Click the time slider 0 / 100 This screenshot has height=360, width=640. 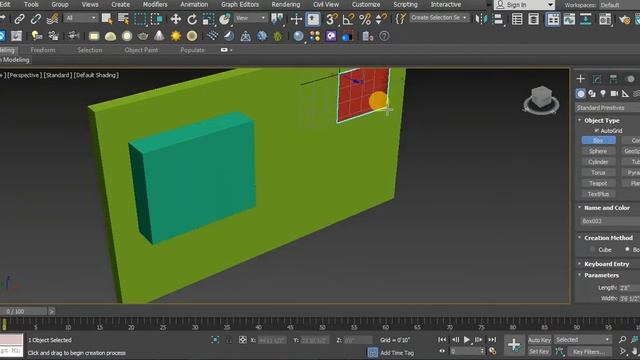pyautogui.click(x=23, y=311)
